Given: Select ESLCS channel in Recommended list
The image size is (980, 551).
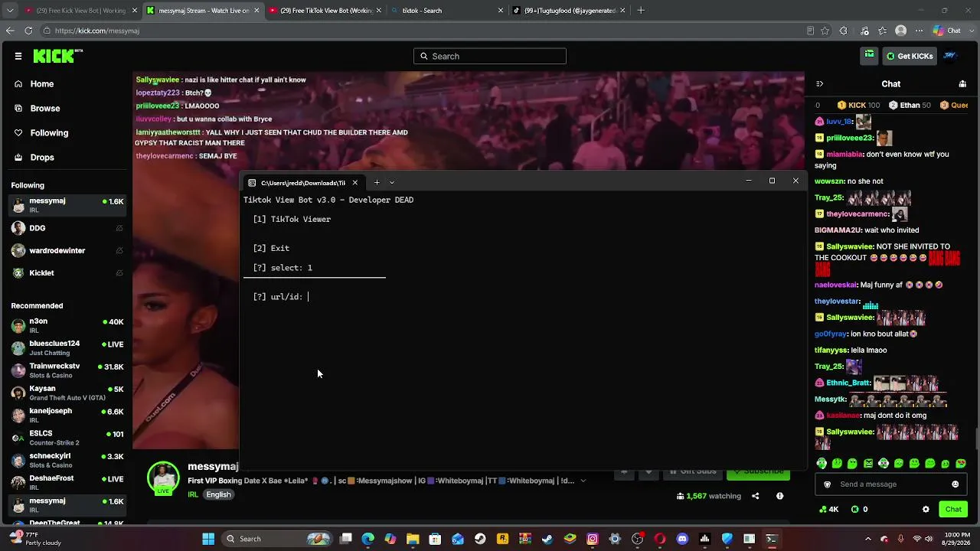Looking at the screenshot, I should pos(67,438).
